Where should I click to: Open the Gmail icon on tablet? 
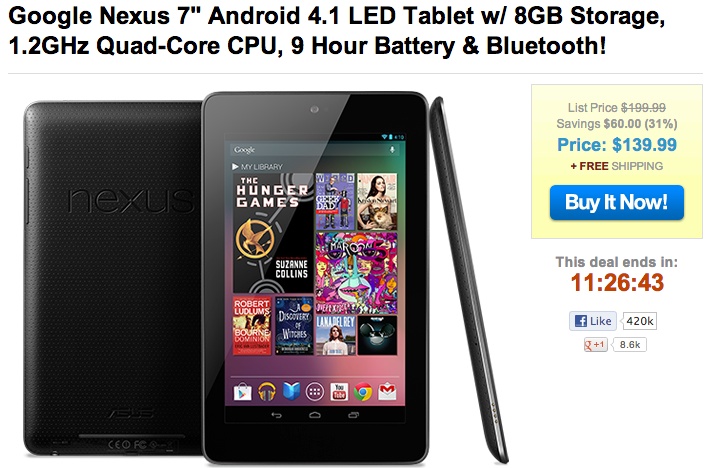[387, 392]
